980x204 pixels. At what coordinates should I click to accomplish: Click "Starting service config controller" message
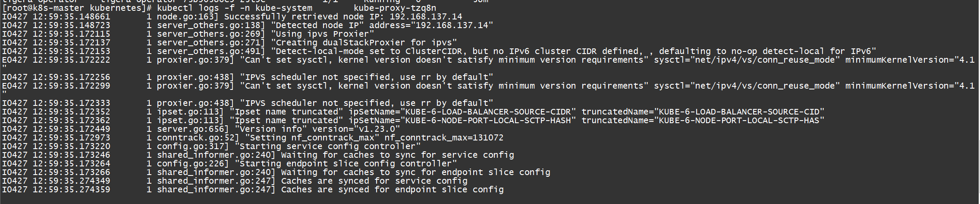coord(330,147)
